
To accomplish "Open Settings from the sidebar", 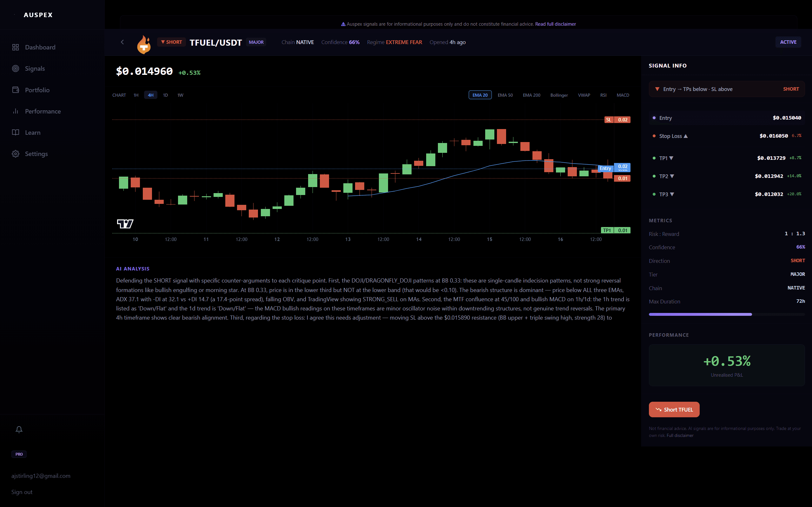I will pyautogui.click(x=36, y=153).
